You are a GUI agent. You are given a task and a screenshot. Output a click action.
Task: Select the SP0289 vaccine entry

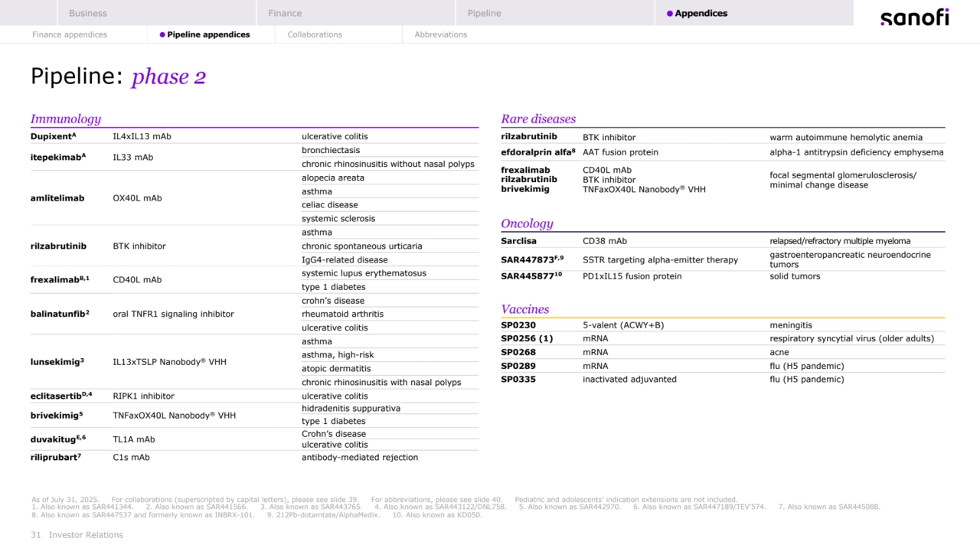point(518,366)
